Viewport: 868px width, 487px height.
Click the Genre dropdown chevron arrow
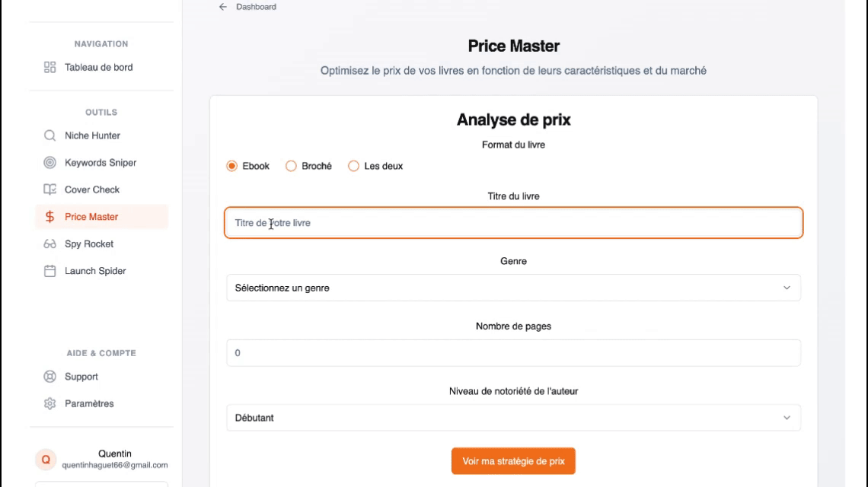coord(787,288)
